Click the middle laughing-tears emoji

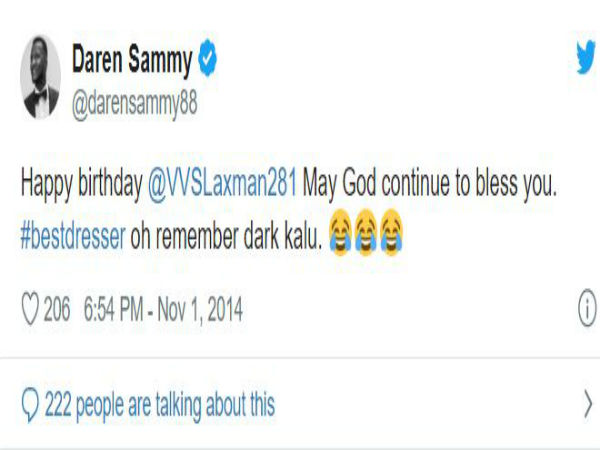(366, 232)
